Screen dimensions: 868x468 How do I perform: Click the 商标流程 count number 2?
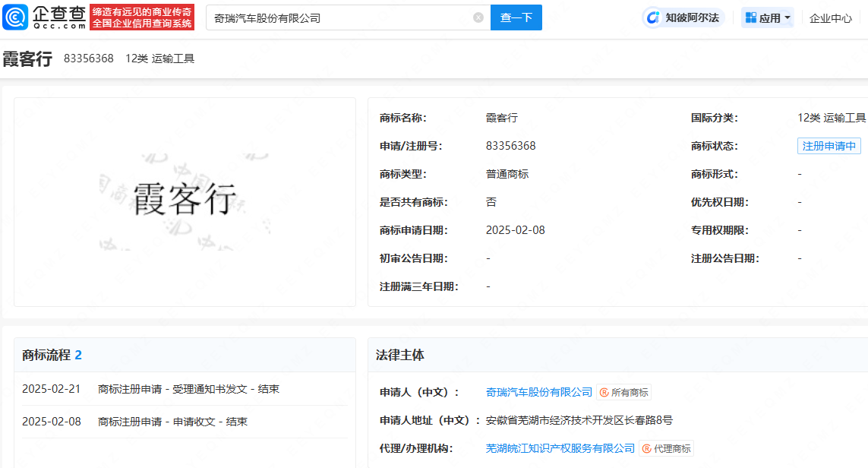pos(78,355)
